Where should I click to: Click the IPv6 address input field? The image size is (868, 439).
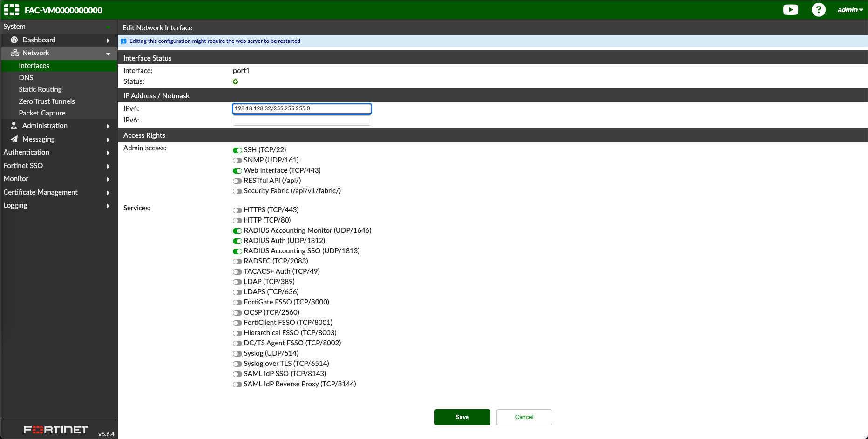(302, 121)
